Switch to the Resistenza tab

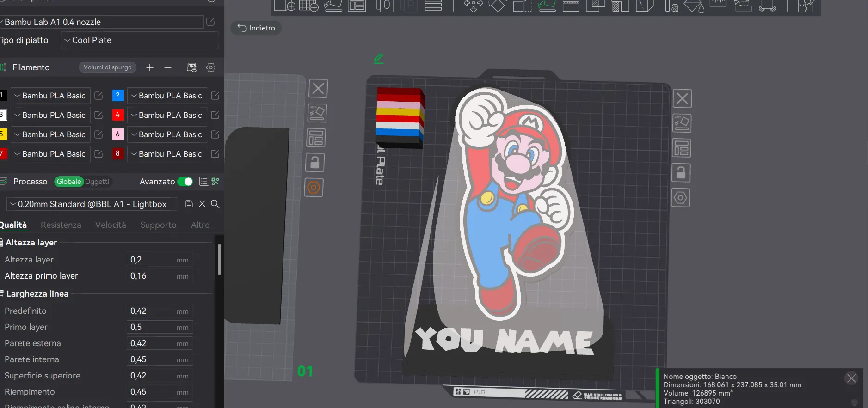coord(61,225)
